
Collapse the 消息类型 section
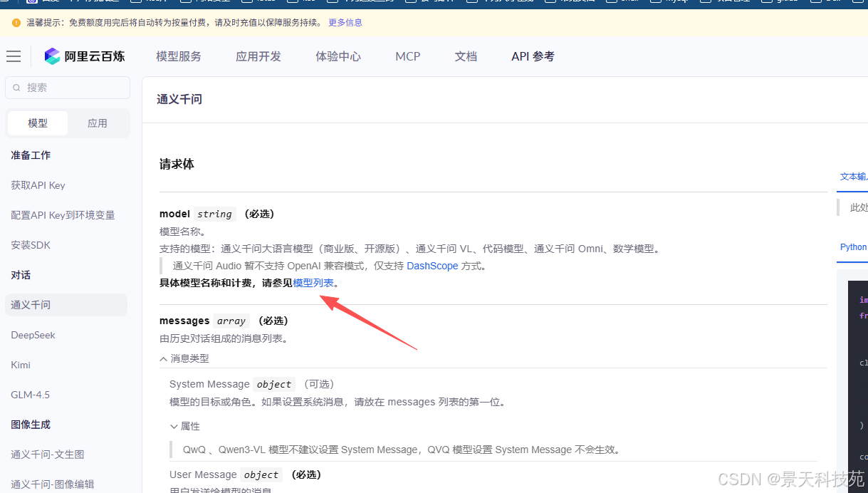tap(184, 358)
